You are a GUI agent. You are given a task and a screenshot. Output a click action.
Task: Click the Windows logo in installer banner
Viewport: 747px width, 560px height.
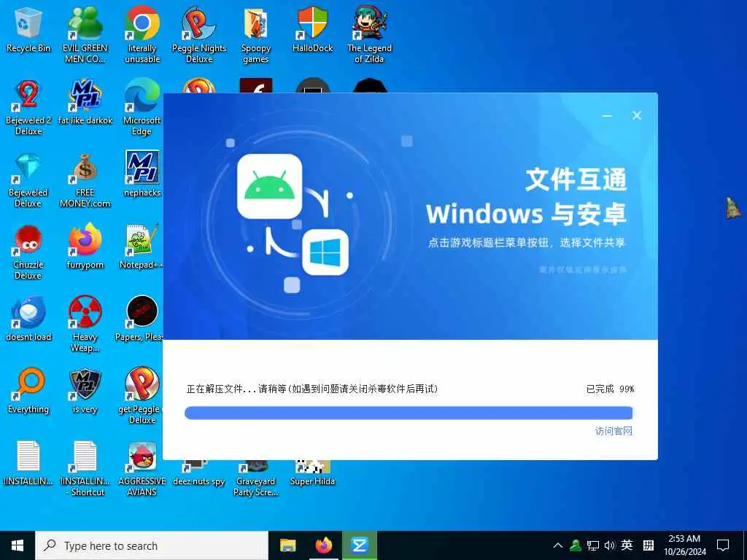pyautogui.click(x=325, y=252)
